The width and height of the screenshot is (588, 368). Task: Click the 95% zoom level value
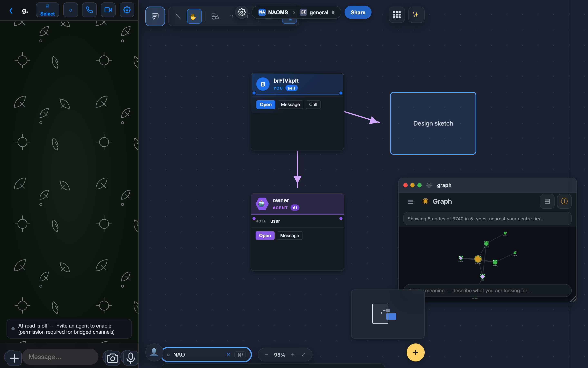(x=280, y=355)
